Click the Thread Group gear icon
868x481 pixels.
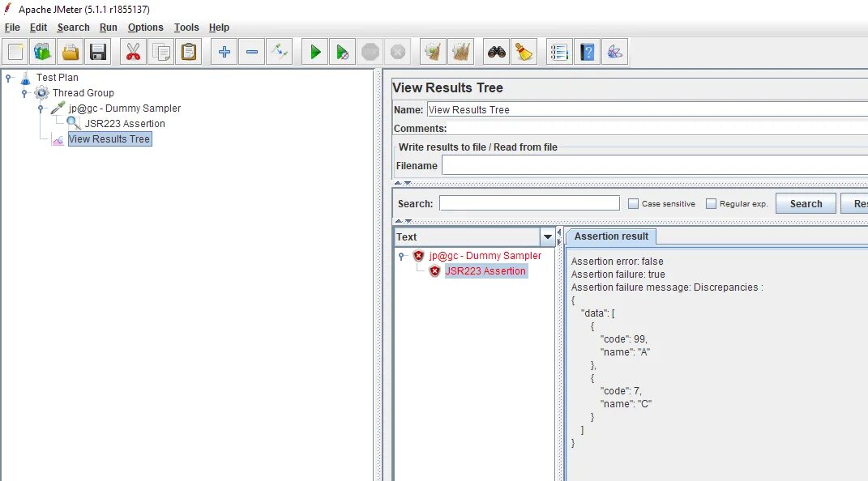(41, 93)
